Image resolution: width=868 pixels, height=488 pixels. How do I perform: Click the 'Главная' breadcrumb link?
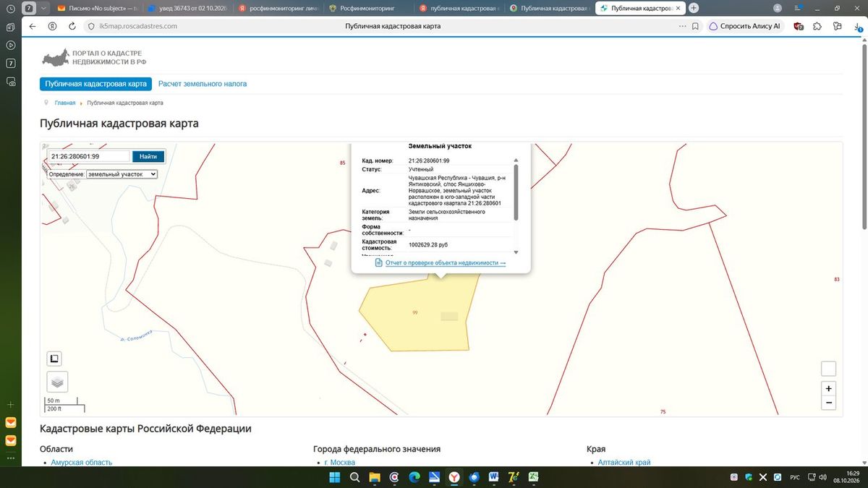click(65, 103)
